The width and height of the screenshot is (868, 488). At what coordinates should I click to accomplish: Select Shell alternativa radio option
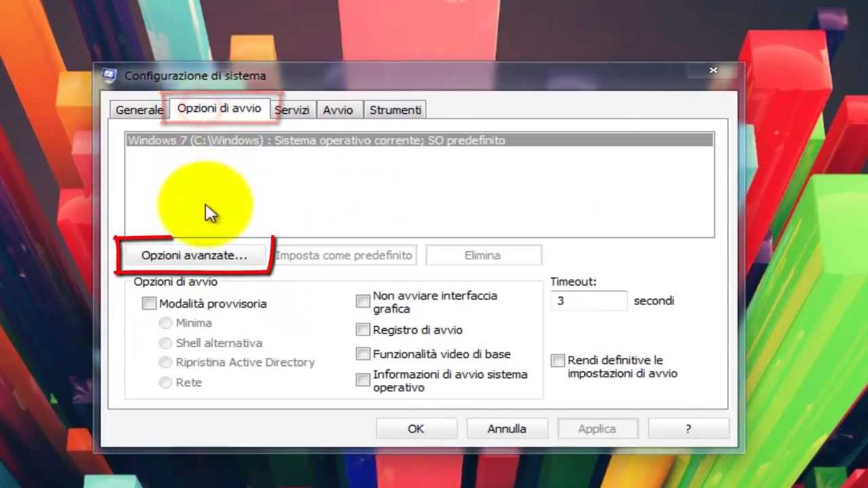pos(165,343)
